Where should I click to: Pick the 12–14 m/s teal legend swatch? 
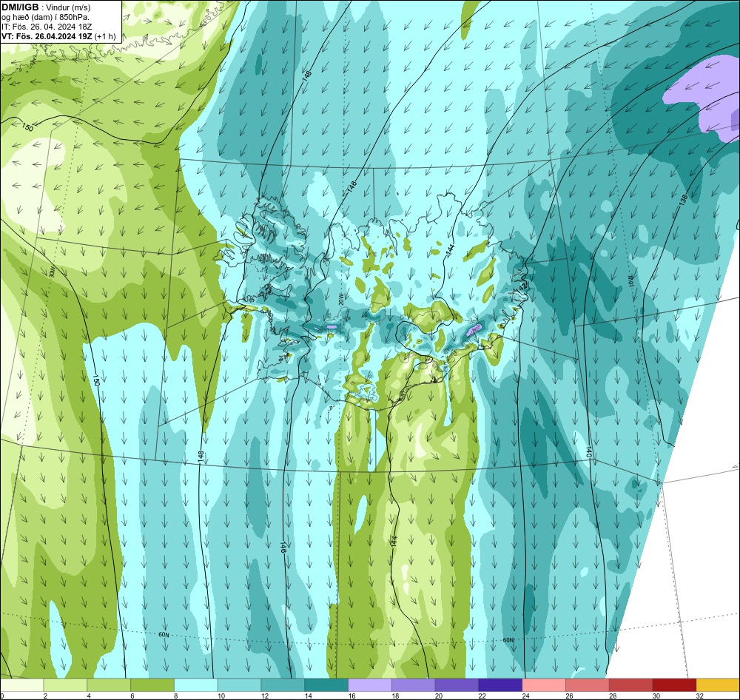click(283, 685)
